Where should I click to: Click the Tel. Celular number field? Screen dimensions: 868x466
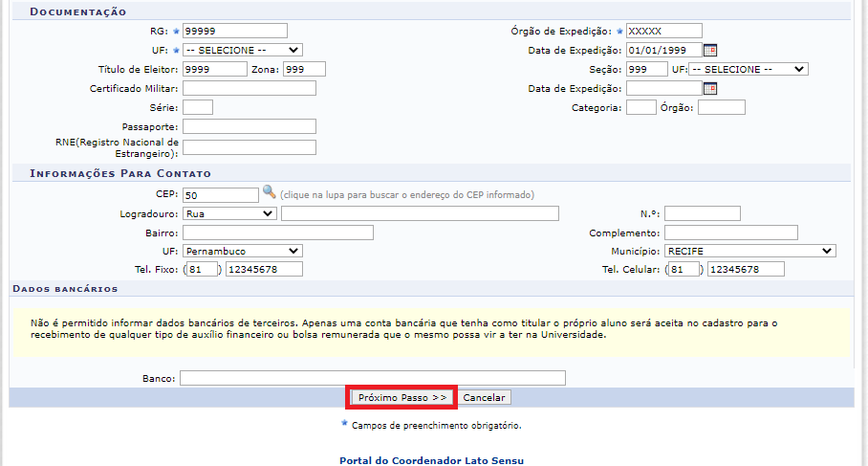(x=746, y=270)
